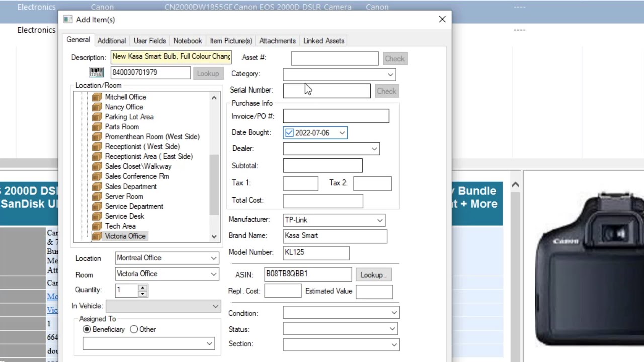The image size is (644, 362).
Task: Click the folder icon for Nancy Office
Action: (97, 107)
